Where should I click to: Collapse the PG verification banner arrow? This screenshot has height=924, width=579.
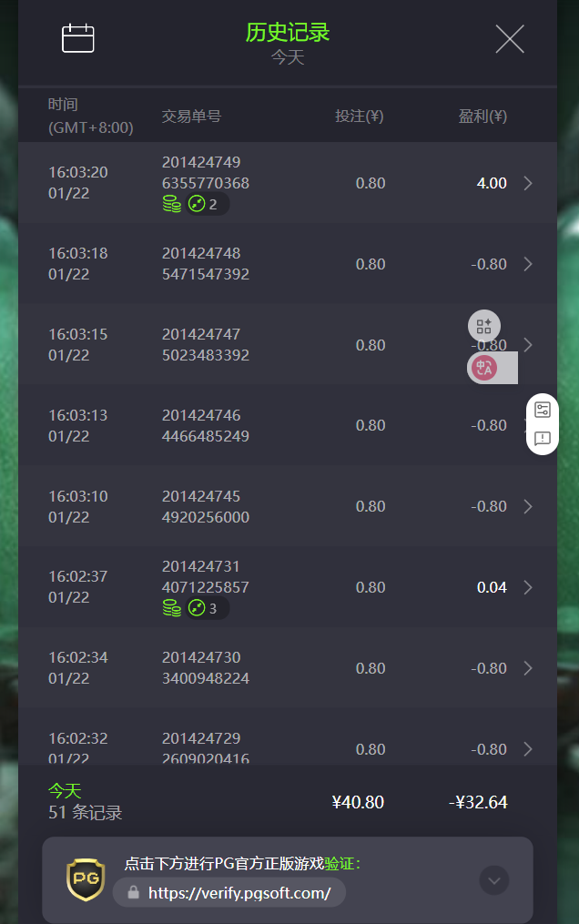[494, 880]
